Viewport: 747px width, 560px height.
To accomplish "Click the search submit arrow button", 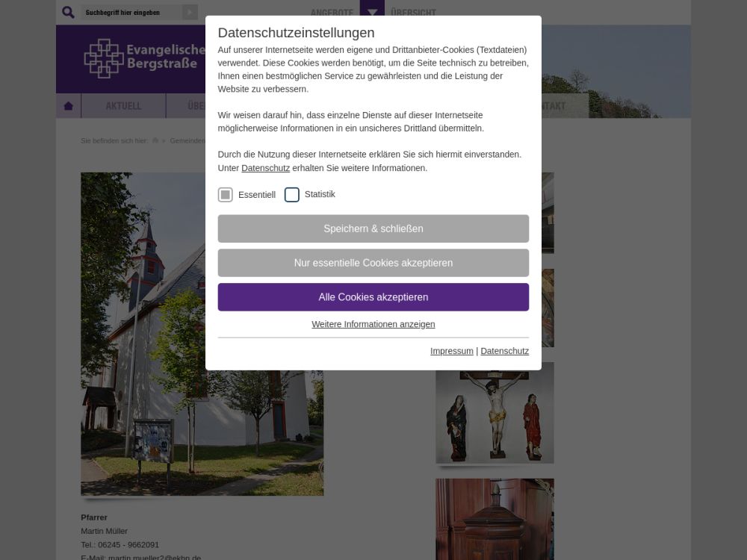I will 190,13.
